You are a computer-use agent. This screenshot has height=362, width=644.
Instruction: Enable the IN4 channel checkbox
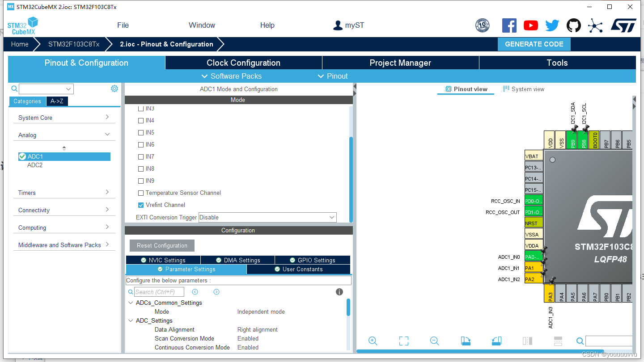(141, 121)
